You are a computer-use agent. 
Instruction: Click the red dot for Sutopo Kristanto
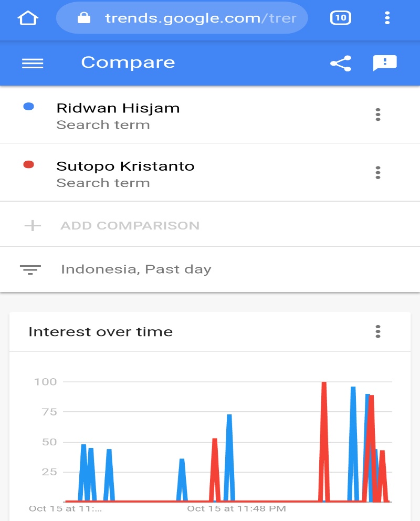coord(29,164)
